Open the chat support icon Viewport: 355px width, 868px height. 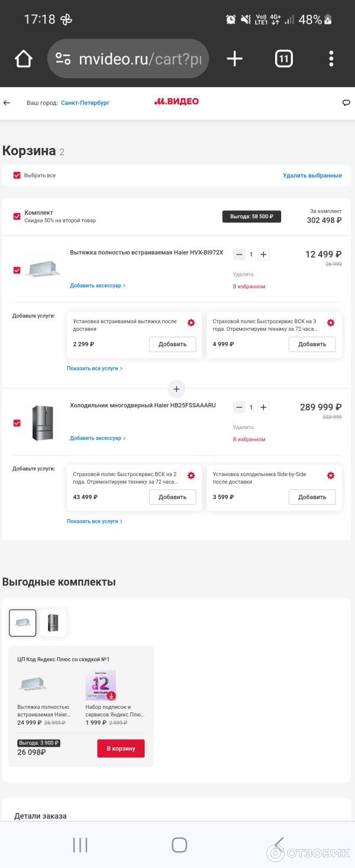(346, 102)
